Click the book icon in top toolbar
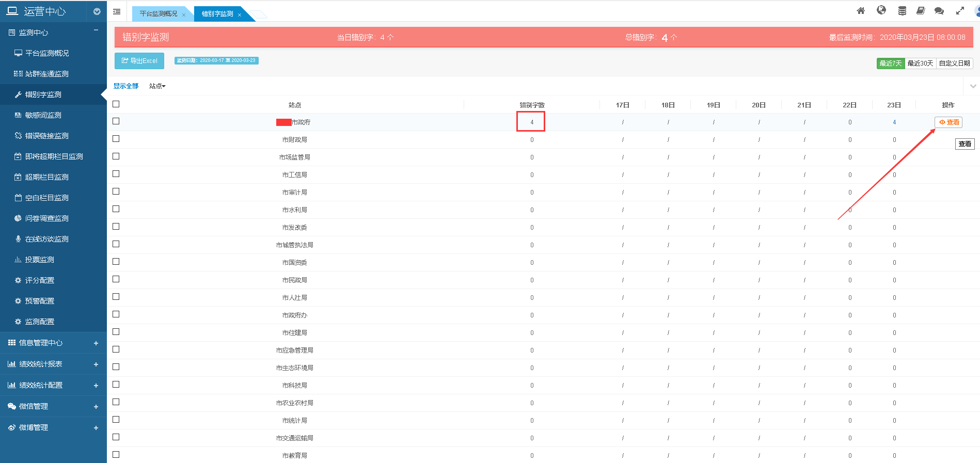The height and width of the screenshot is (463, 980). point(921,11)
